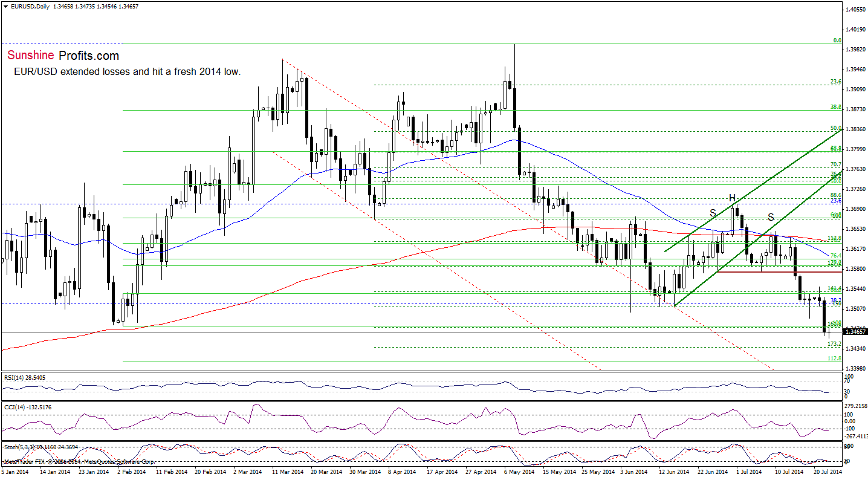Click the 112.8 Fibonacci label near chart bottom
868x477 pixels.
(x=835, y=359)
